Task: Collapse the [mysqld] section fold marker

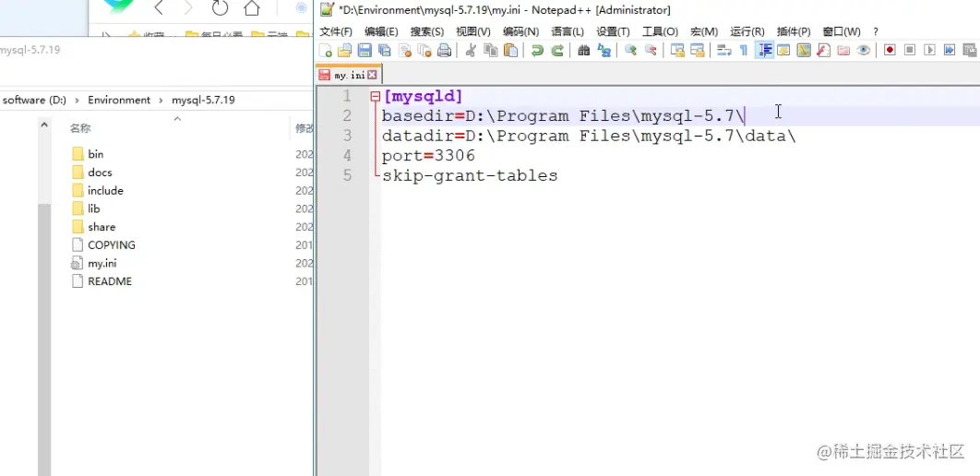Action: 375,97
